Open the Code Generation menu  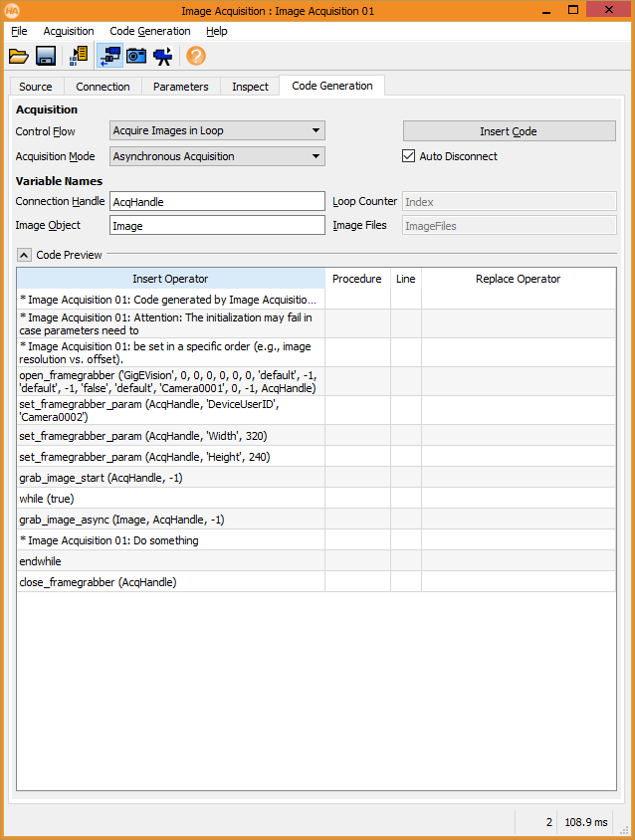pos(149,31)
